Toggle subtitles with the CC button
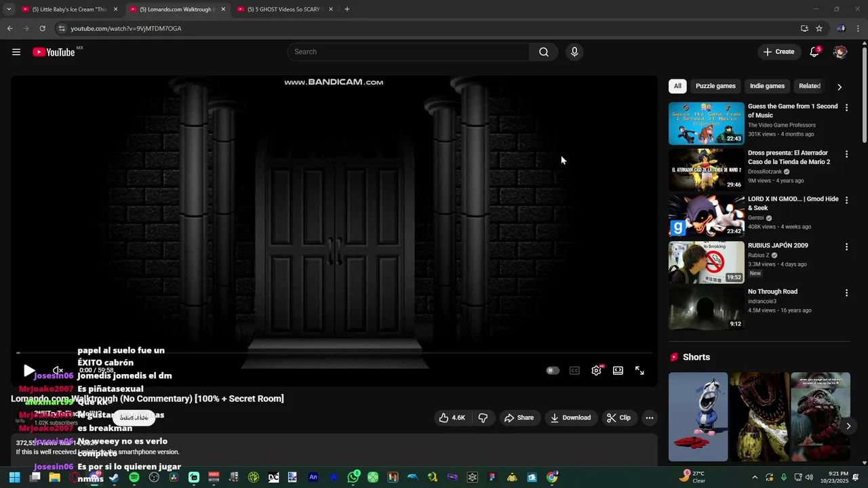 [x=574, y=371]
